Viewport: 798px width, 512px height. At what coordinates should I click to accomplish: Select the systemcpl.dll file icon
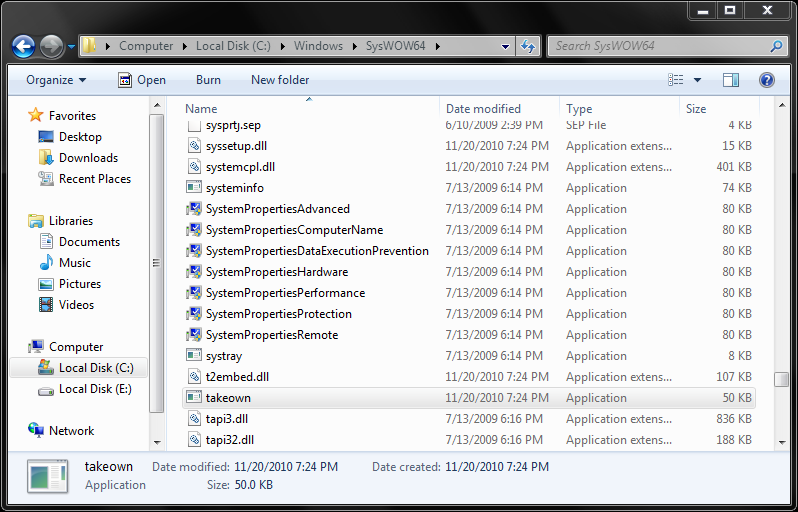[x=194, y=167]
